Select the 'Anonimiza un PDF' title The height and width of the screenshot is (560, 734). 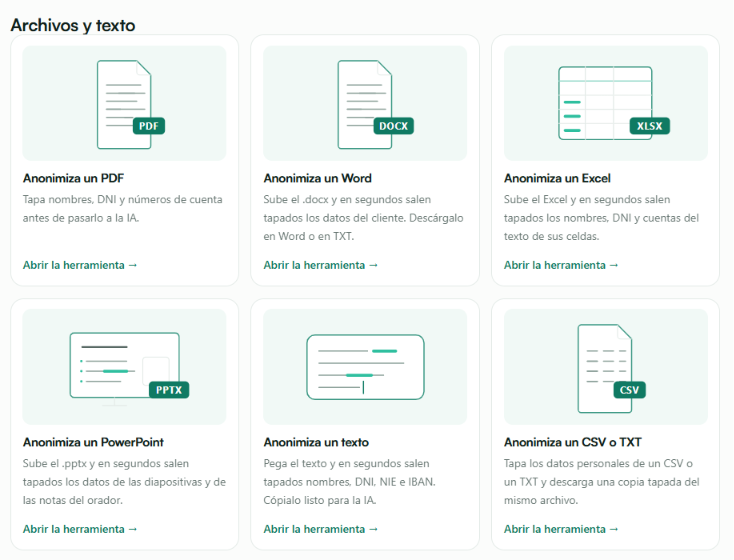(x=73, y=178)
